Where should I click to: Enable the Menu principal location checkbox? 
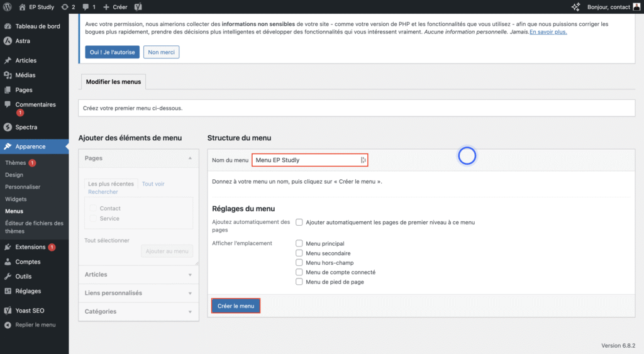tap(300, 243)
